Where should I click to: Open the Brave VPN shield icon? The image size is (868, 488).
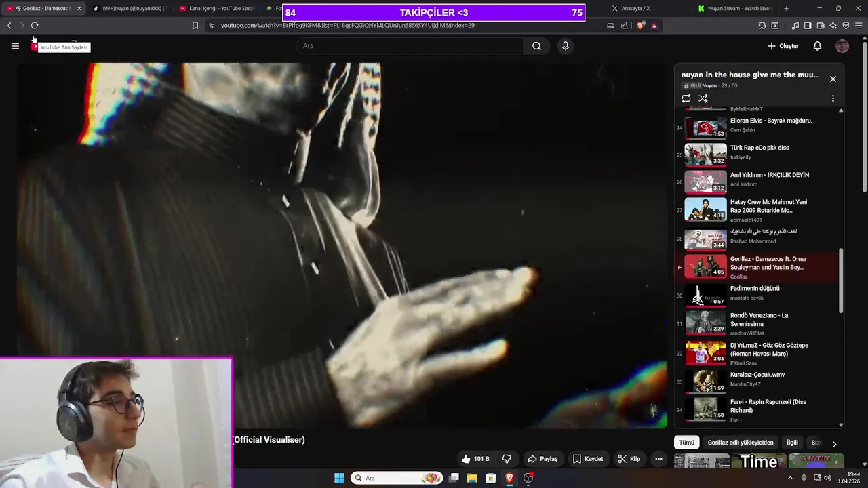(846, 26)
